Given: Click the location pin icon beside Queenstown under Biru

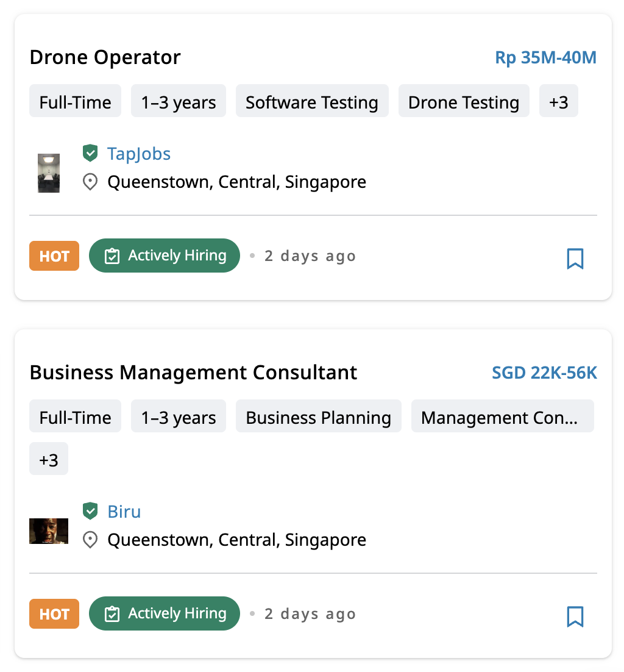Looking at the screenshot, I should tap(90, 540).
